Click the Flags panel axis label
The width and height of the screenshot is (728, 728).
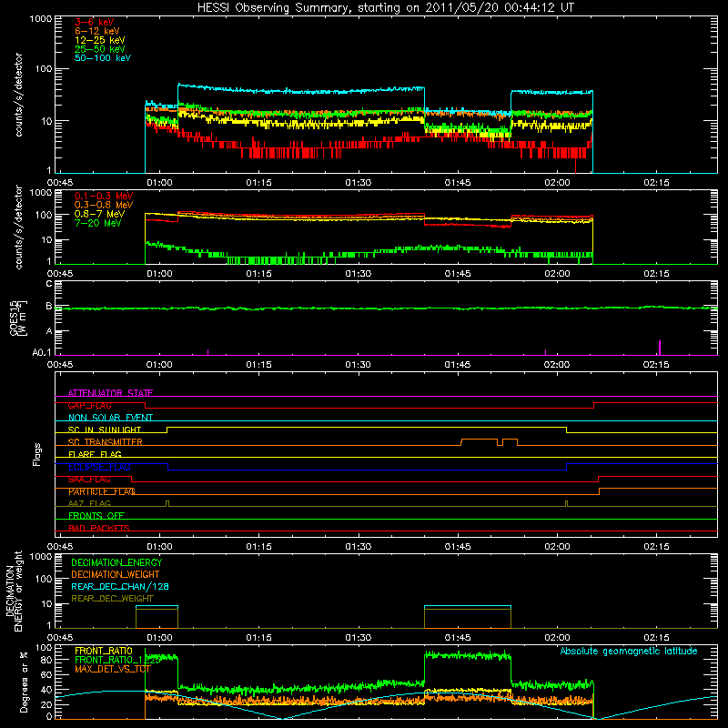click(x=37, y=454)
